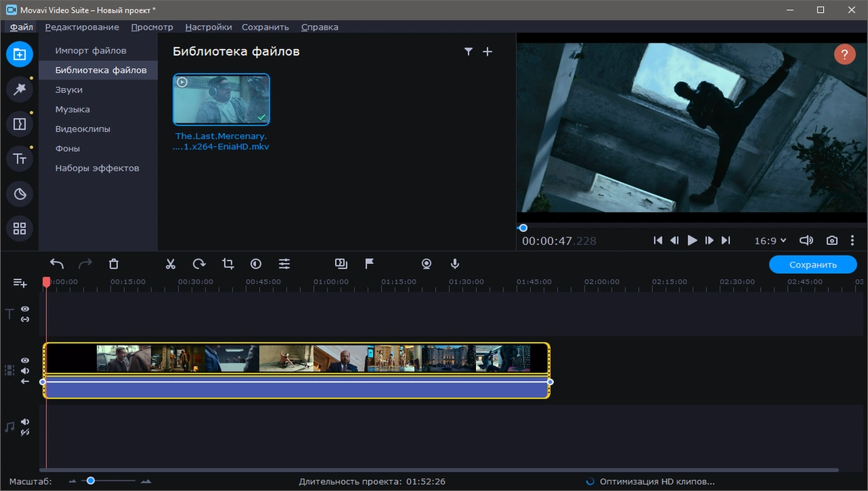Image resolution: width=868 pixels, height=491 pixels.
Task: Select the video clip on timeline
Action: [x=297, y=358]
